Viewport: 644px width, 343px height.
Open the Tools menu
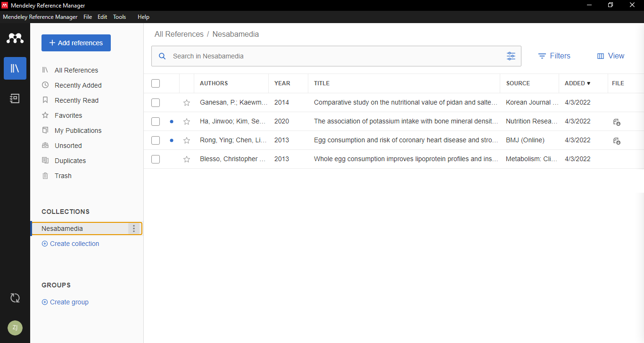tap(119, 17)
